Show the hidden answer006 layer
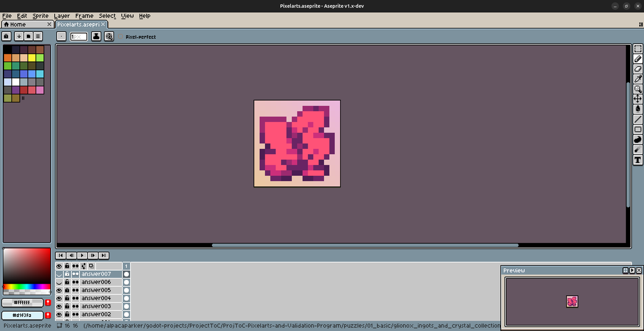 coord(59,282)
